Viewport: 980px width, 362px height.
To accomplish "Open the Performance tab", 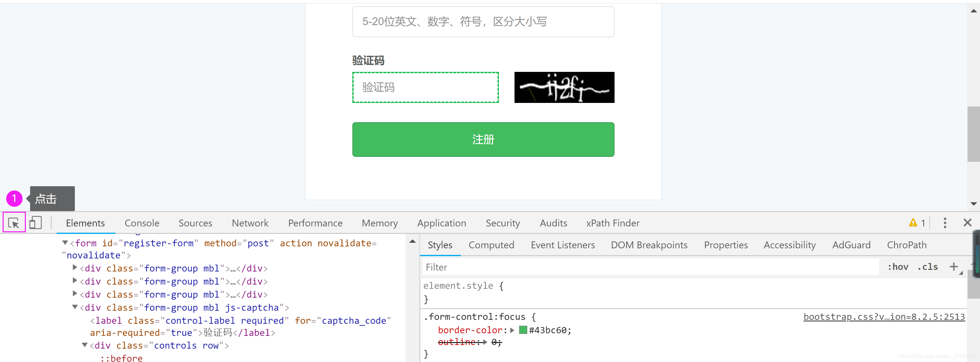I will click(x=315, y=223).
